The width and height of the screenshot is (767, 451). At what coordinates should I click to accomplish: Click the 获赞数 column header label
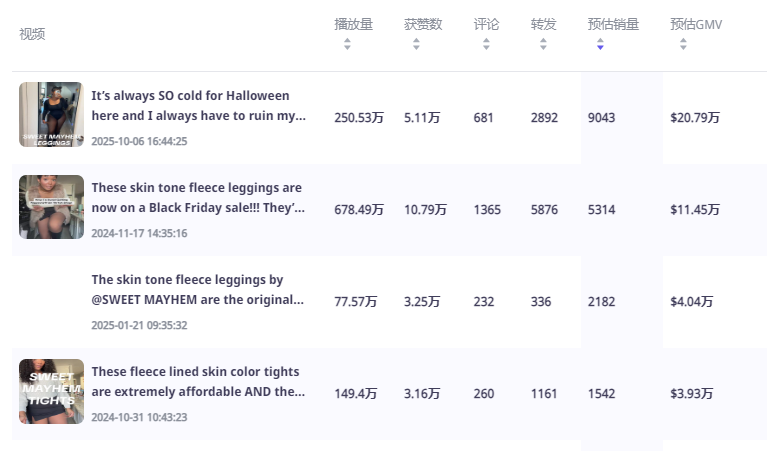pos(423,24)
